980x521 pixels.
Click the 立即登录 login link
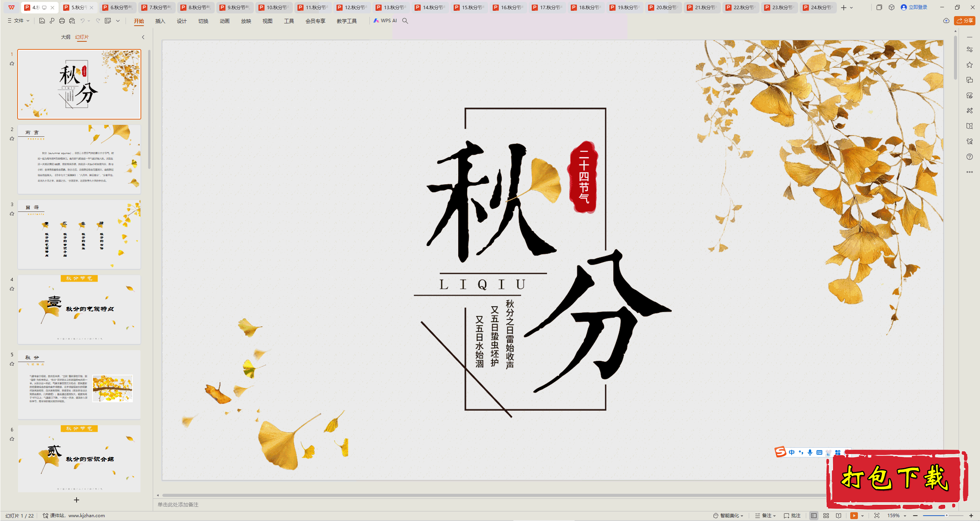(914, 7)
